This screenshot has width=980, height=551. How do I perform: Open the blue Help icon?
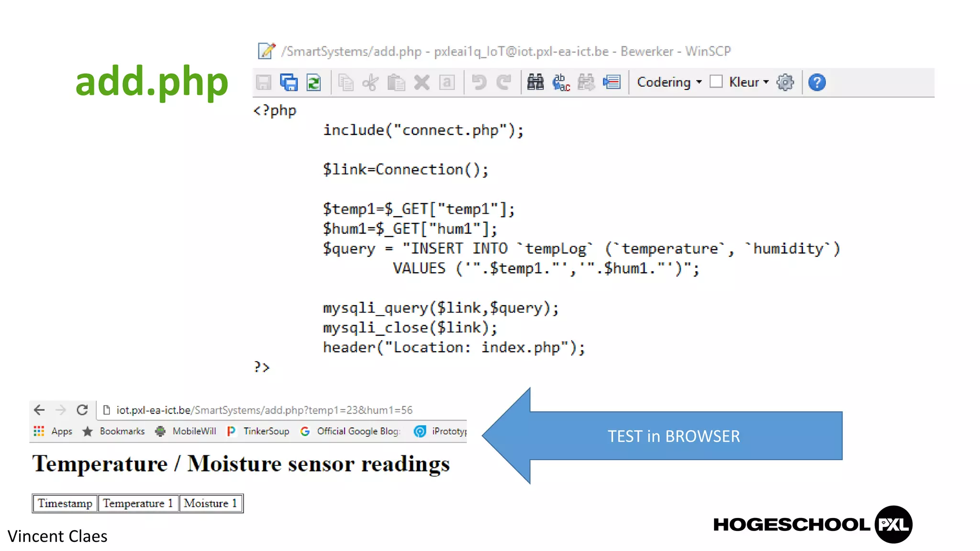click(x=817, y=82)
